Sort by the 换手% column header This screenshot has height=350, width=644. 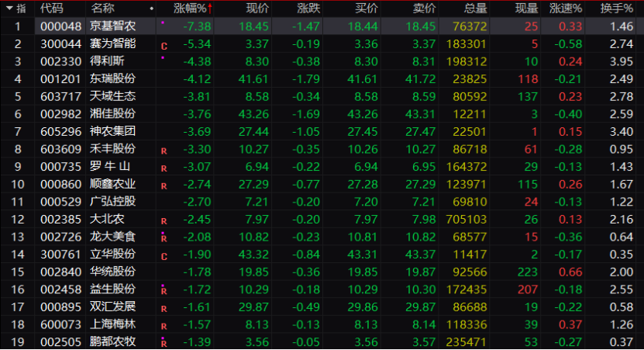(616, 9)
